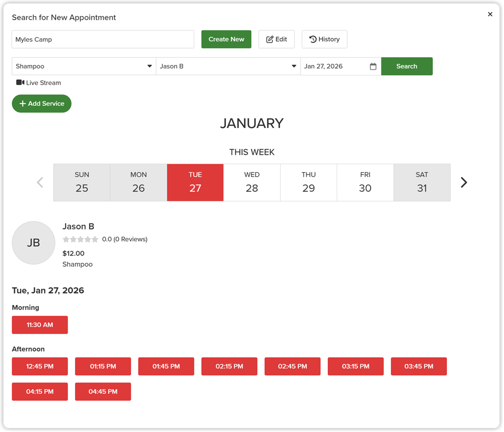Click the Create New button
Viewport: 504px width, 432px height.
tap(226, 39)
